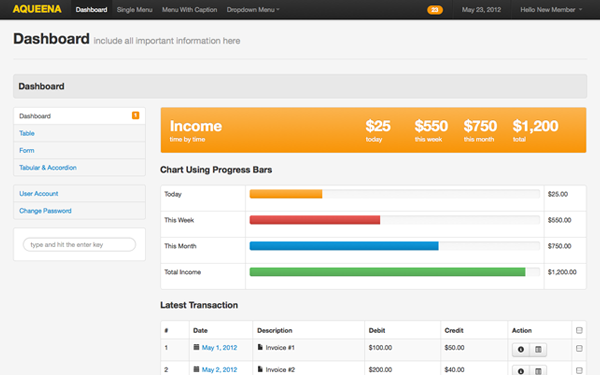Viewport: 600px width, 375px height.
Task: Click the May 23, 2012 date in navbar
Action: [x=481, y=10]
